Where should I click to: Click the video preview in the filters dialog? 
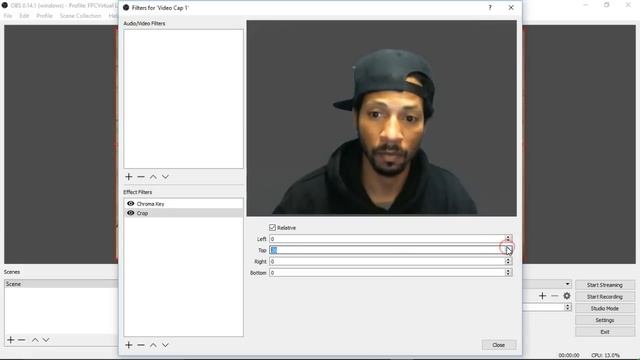382,118
